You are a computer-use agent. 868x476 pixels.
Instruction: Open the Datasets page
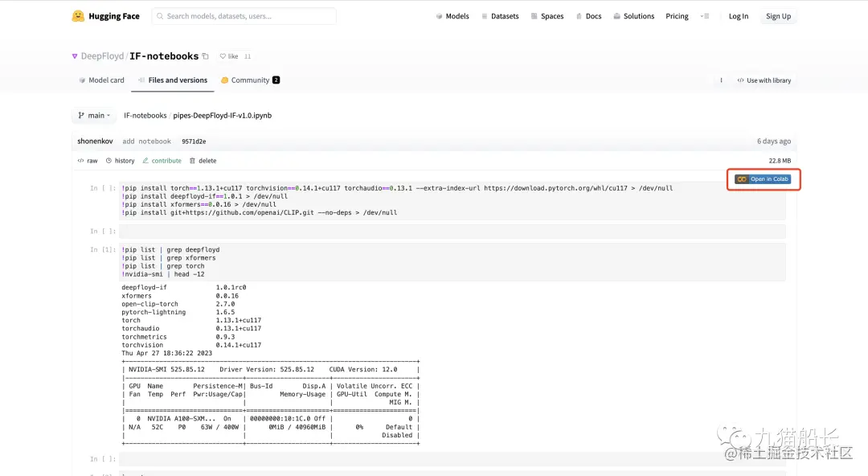(x=500, y=16)
